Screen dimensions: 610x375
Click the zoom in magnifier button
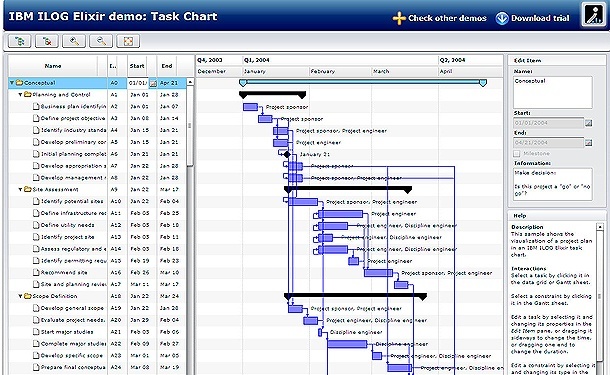pyautogui.click(x=74, y=41)
